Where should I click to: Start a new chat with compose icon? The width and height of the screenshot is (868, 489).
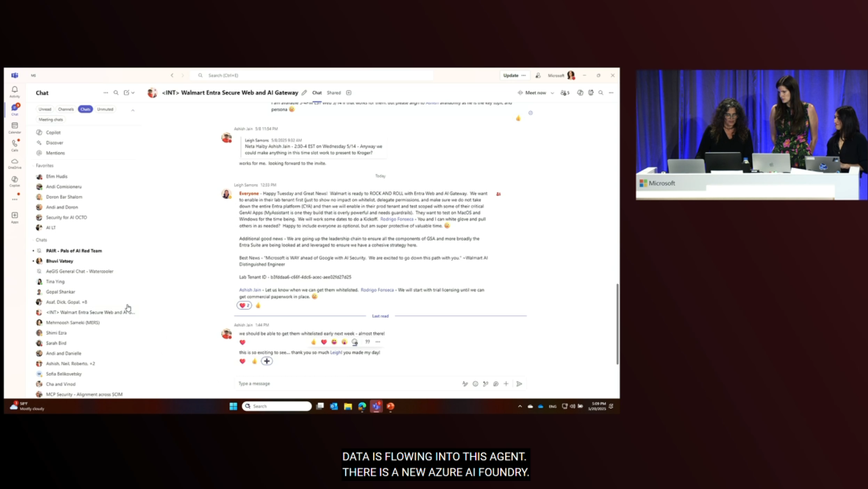126,93
